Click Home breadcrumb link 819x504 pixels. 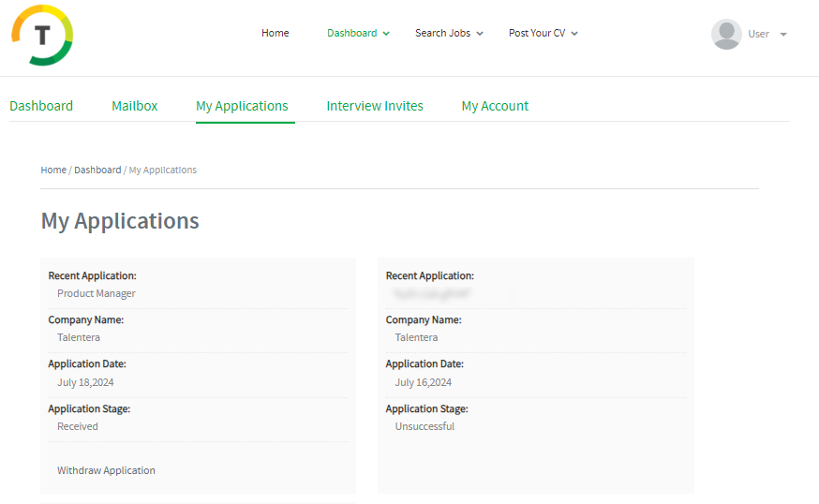coord(53,170)
